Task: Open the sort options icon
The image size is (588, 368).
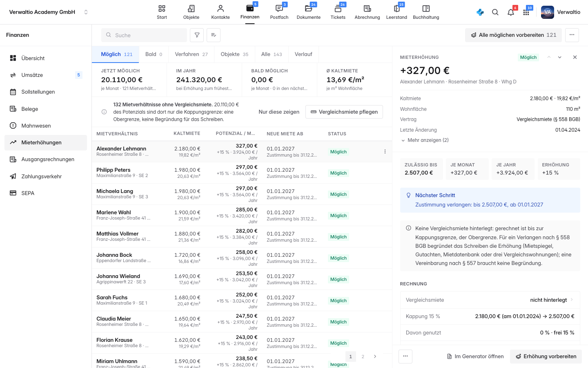Action: (x=214, y=35)
